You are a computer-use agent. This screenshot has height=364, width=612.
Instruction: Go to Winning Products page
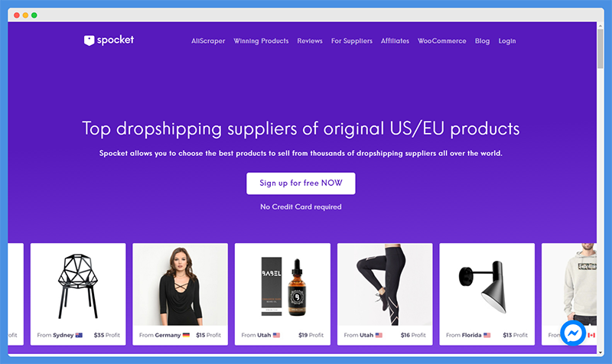click(x=261, y=41)
